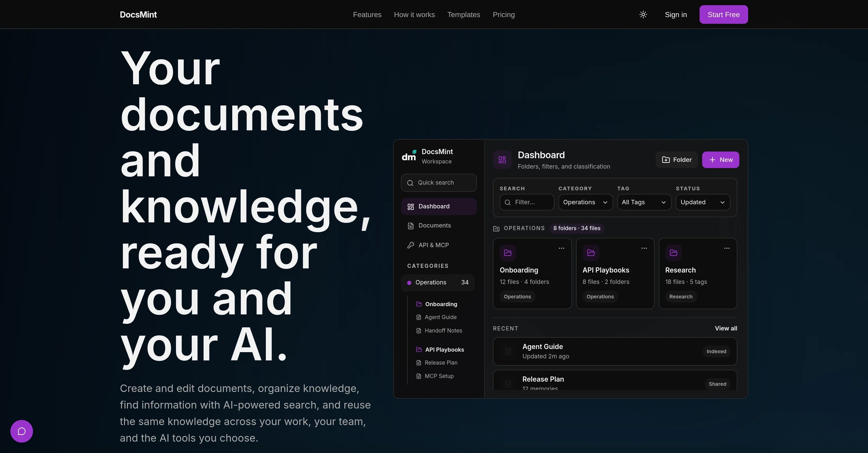Open MCP Setup in sidebar tree
This screenshot has height=453, width=868.
click(439, 376)
